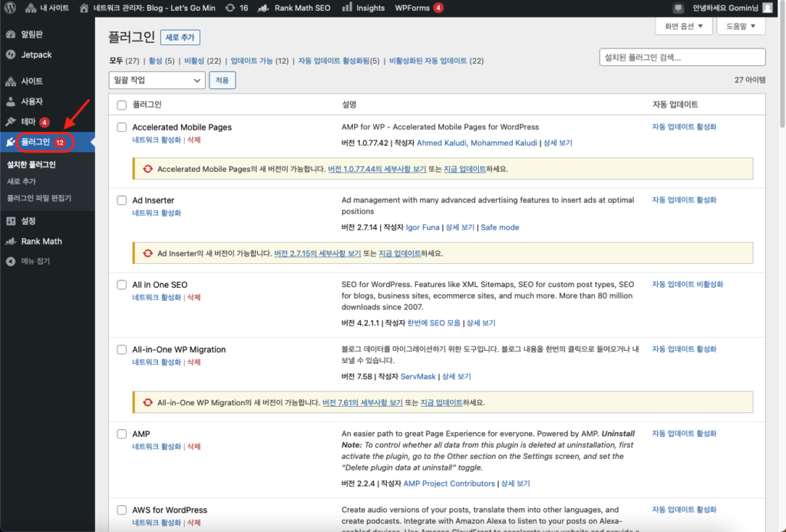Click All-in-One WP Migration update refresh icon
The height and width of the screenshot is (532, 786).
pyautogui.click(x=147, y=402)
